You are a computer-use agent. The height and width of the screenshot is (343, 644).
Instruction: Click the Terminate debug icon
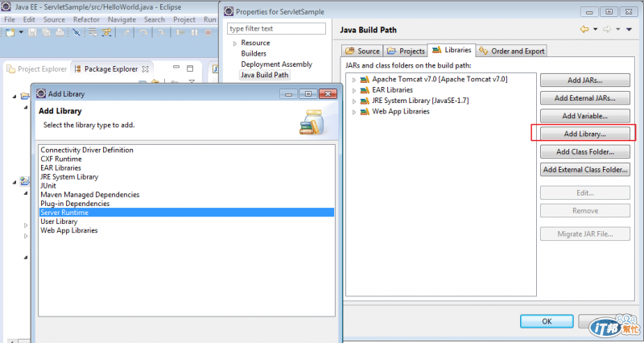coord(208,32)
